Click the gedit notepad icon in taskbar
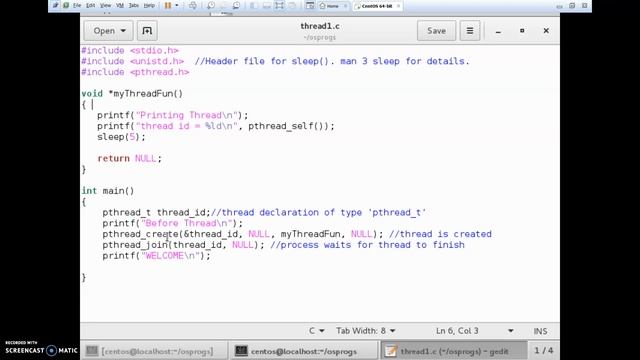Image resolution: width=640 pixels, height=360 pixels. point(391,351)
